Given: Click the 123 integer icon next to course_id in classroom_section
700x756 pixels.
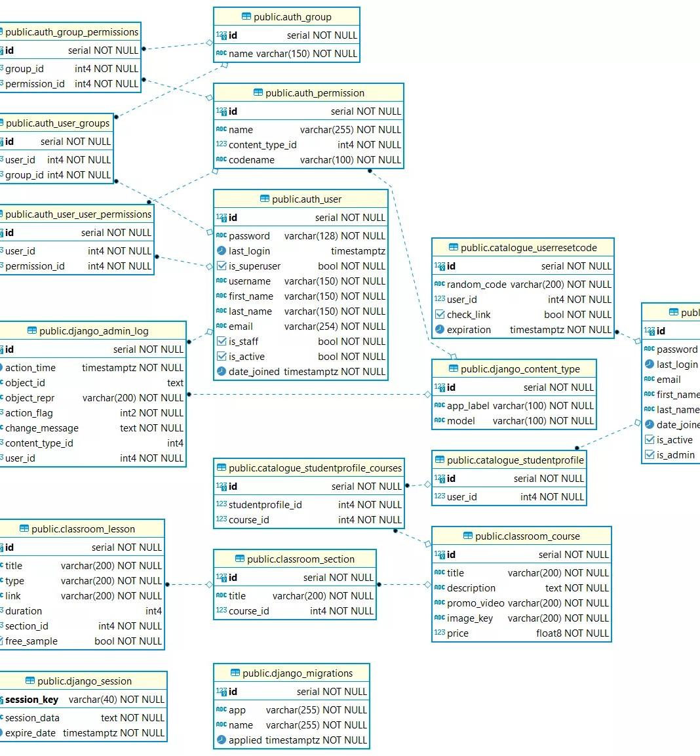Looking at the screenshot, I should pos(222,610).
